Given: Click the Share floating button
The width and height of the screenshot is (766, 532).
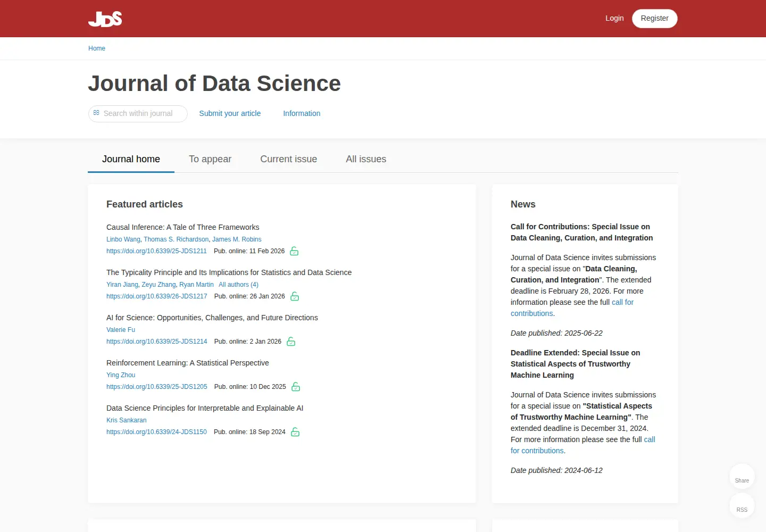Looking at the screenshot, I should click(x=742, y=477).
